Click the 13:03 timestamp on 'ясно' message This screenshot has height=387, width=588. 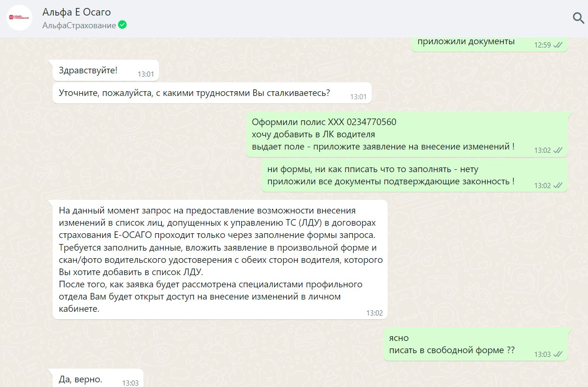[x=542, y=355]
